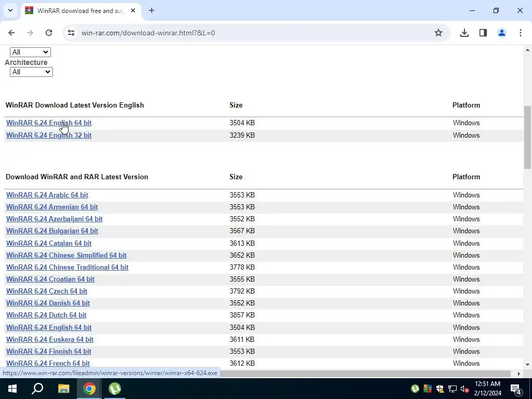Download WinRAR 6.24 Chinese Traditional 64 bit
This screenshot has width=532, height=399.
(67, 268)
